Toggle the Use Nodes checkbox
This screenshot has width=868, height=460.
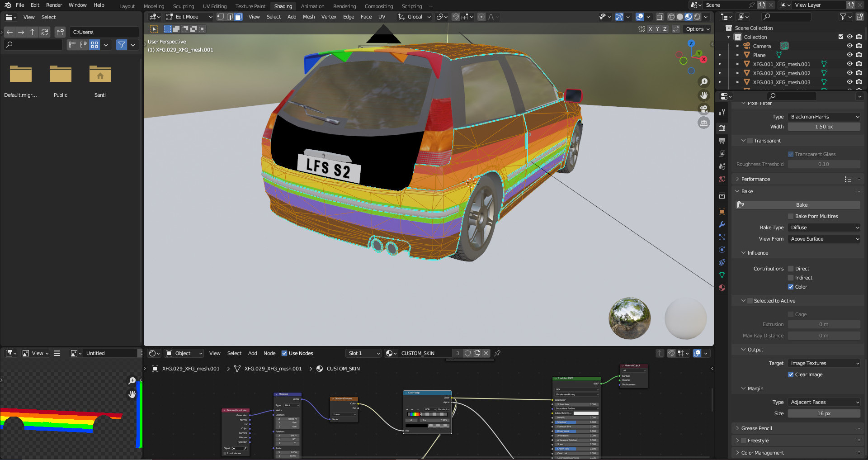tap(284, 353)
